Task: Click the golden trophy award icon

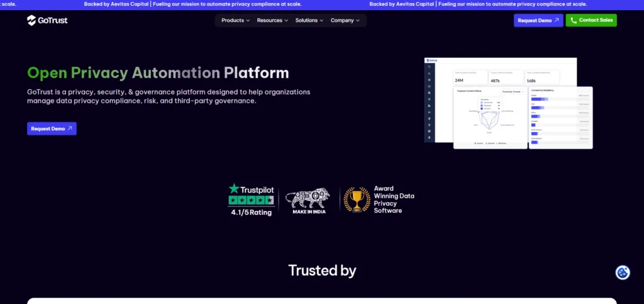Action: click(x=356, y=200)
